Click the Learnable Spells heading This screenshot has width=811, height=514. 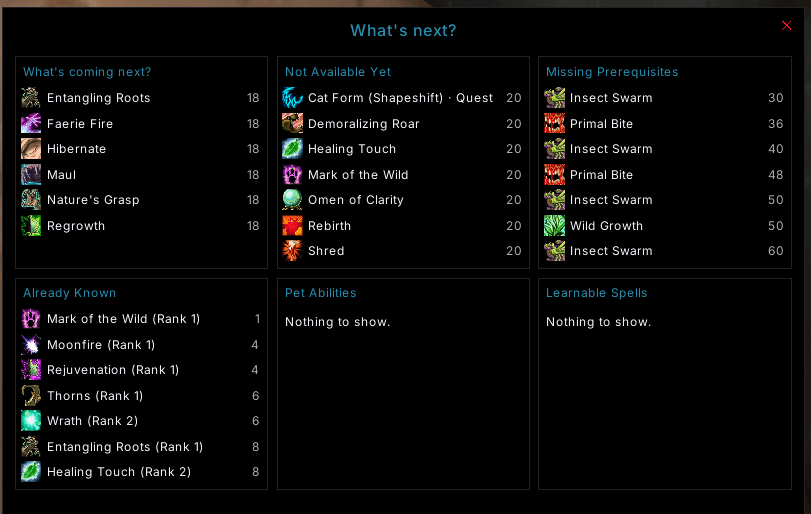596,293
